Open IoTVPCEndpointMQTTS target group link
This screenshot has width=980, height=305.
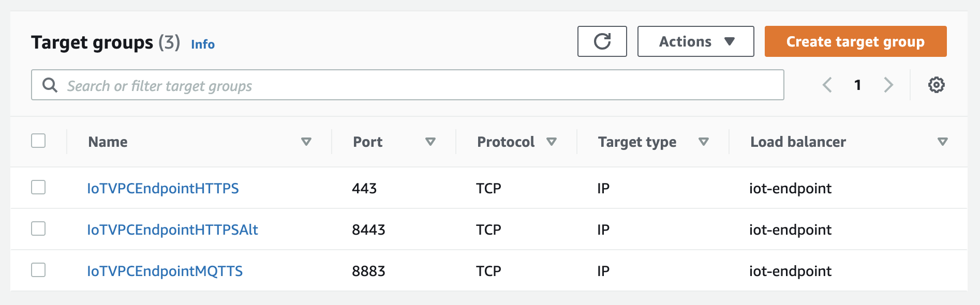pos(165,271)
